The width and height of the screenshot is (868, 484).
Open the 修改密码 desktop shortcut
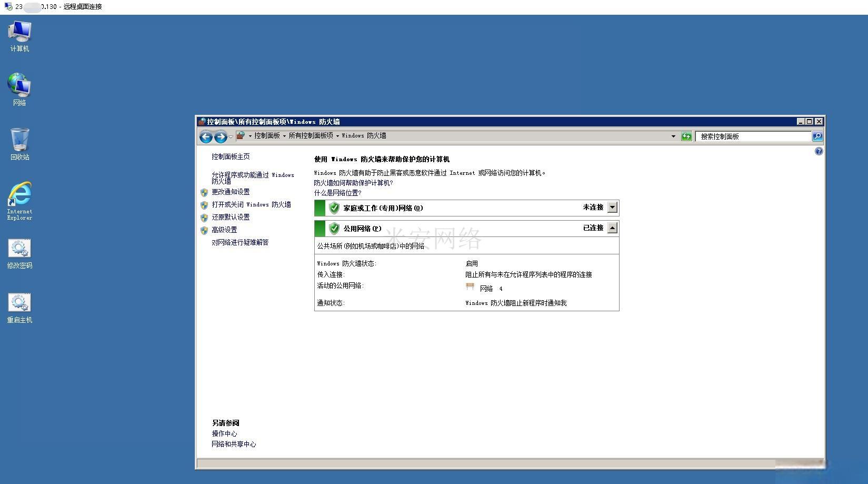tap(19, 254)
